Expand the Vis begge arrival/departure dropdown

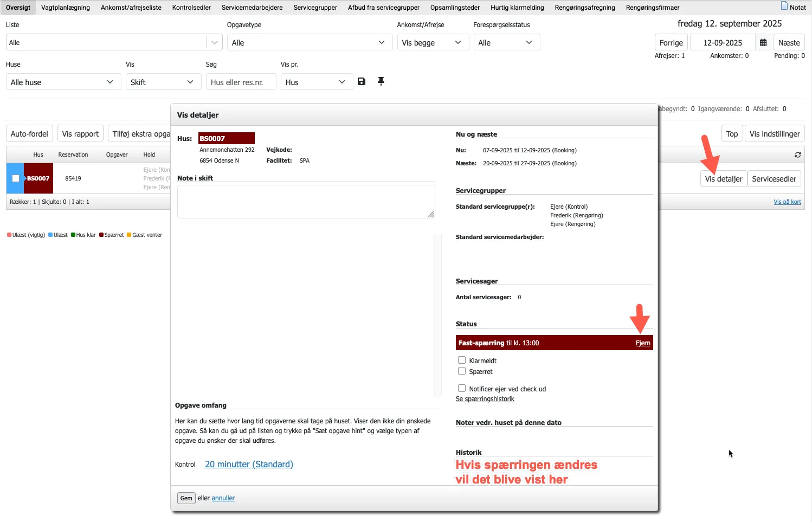430,43
